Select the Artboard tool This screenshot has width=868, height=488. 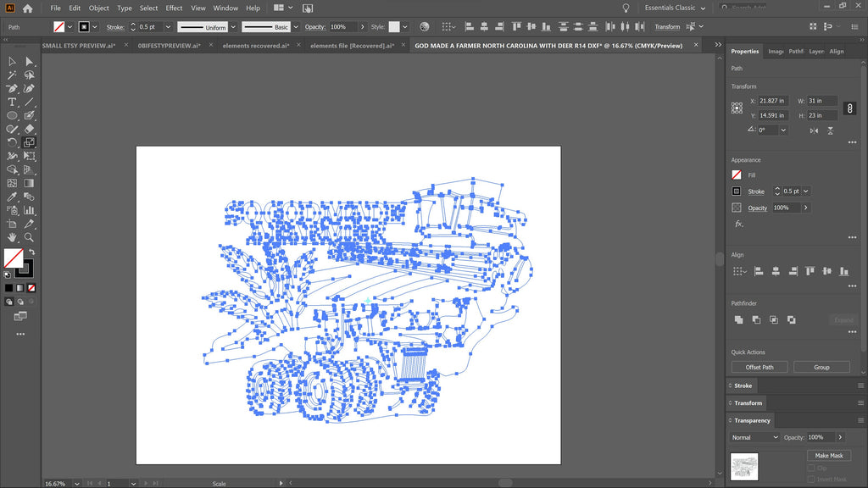coord(12,224)
